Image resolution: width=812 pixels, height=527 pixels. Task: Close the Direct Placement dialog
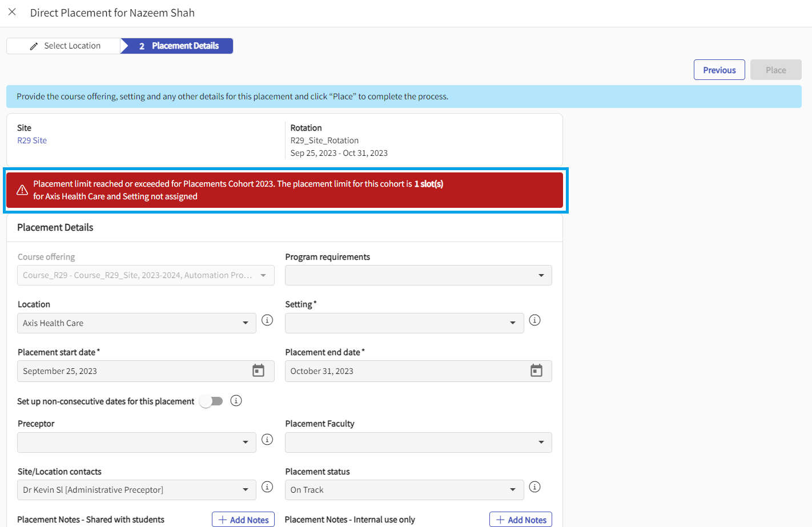pos(12,12)
